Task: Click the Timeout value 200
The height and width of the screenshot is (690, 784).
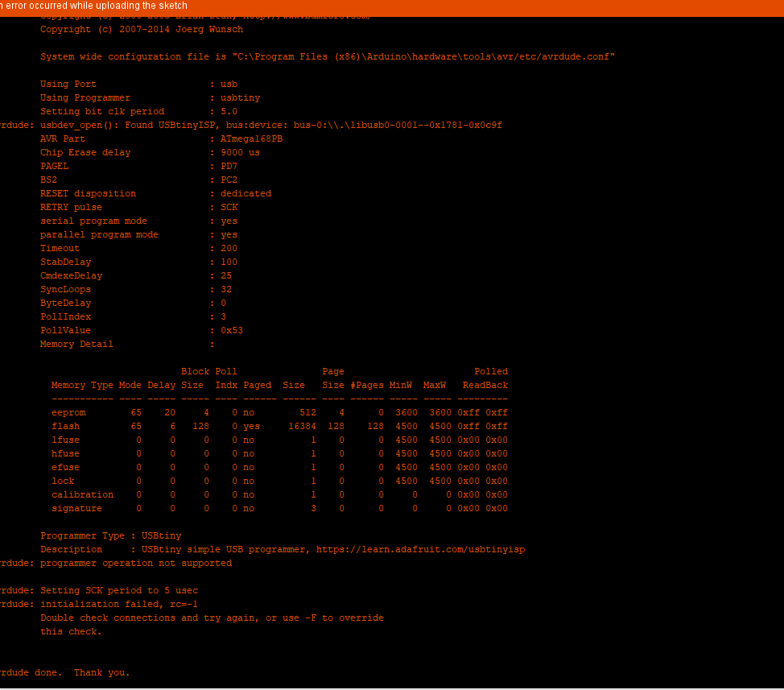Action: click(229, 249)
